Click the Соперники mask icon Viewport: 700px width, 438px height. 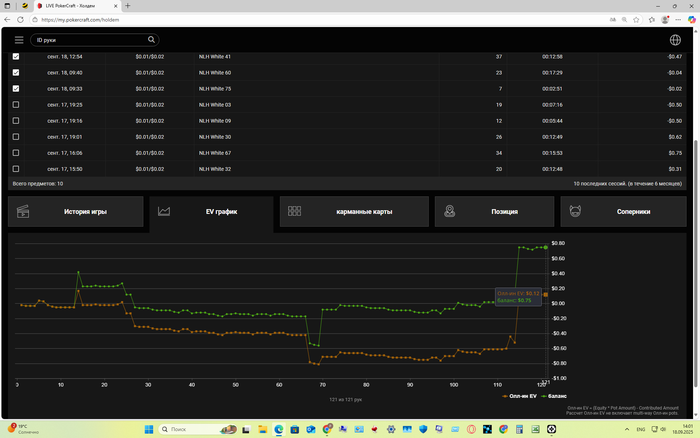575,211
